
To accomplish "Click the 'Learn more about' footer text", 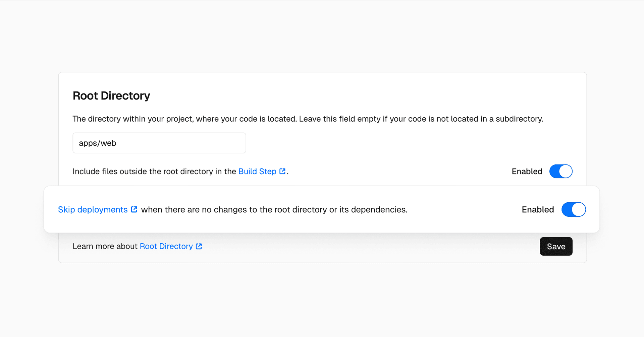I will [105, 247].
